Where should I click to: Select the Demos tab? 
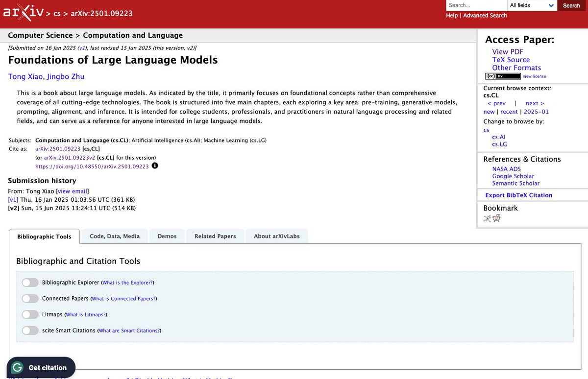pos(167,236)
